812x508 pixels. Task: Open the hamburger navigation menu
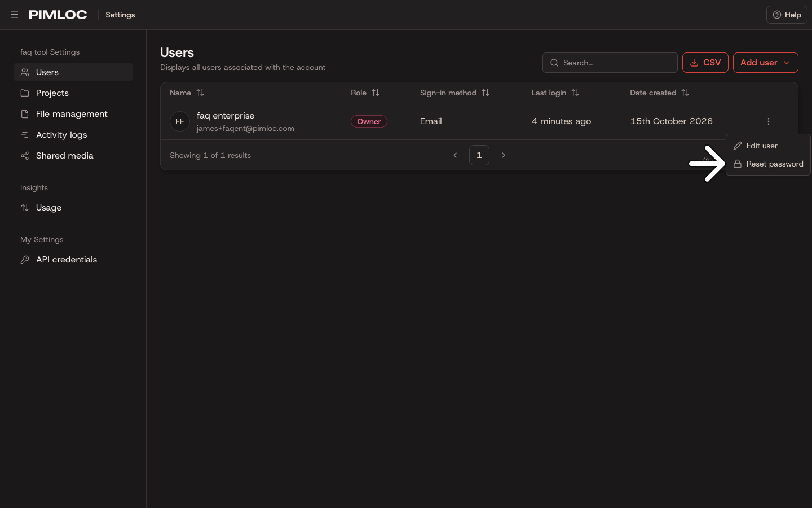pos(15,15)
